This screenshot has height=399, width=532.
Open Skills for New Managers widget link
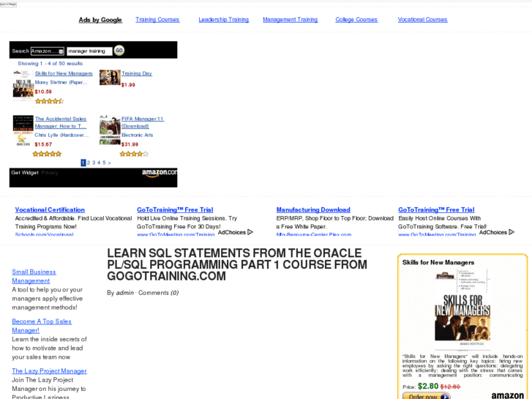pyautogui.click(x=64, y=73)
